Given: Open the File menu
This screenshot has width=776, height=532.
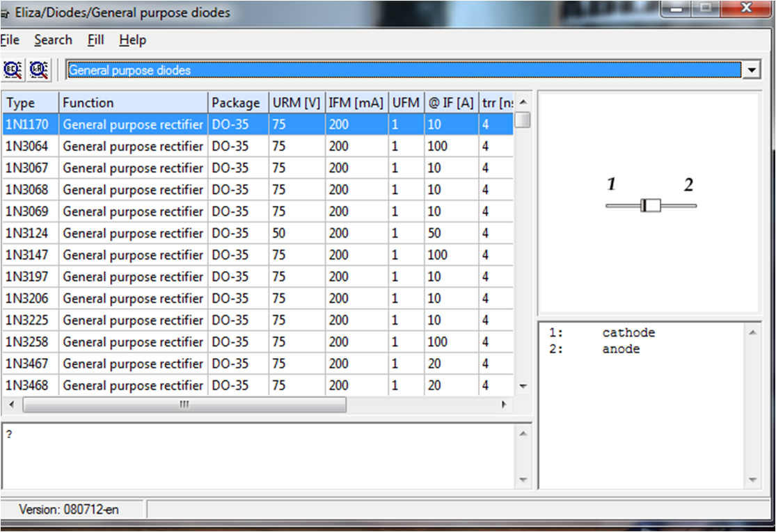Looking at the screenshot, I should 10,40.
